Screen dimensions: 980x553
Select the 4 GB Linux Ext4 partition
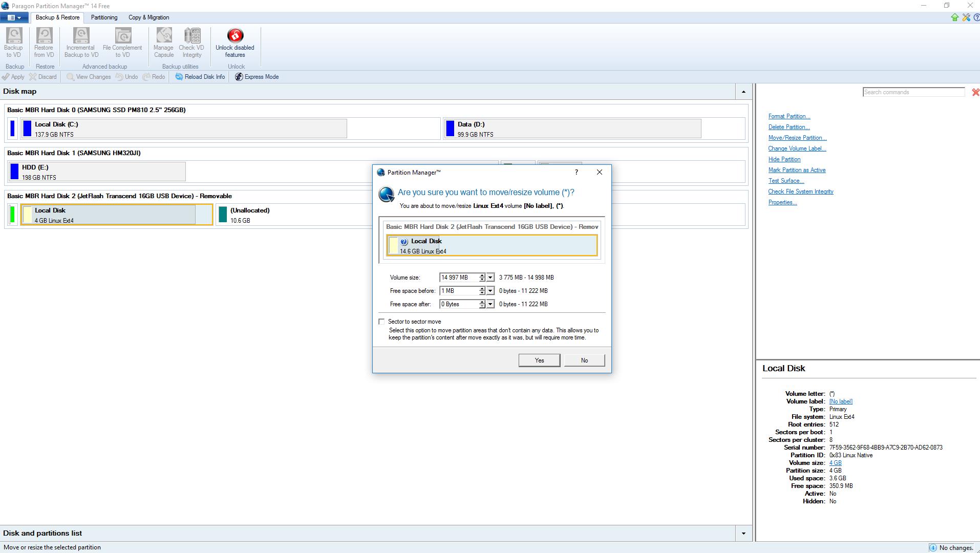(117, 215)
